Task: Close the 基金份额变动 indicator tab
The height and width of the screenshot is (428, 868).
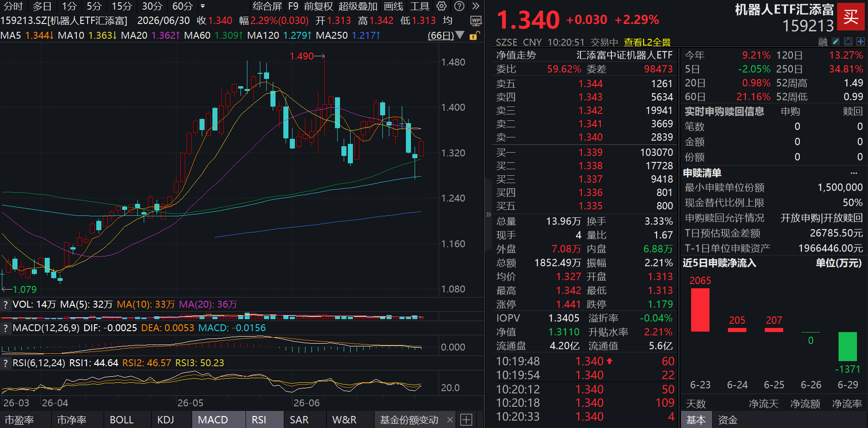Action: click(450, 420)
